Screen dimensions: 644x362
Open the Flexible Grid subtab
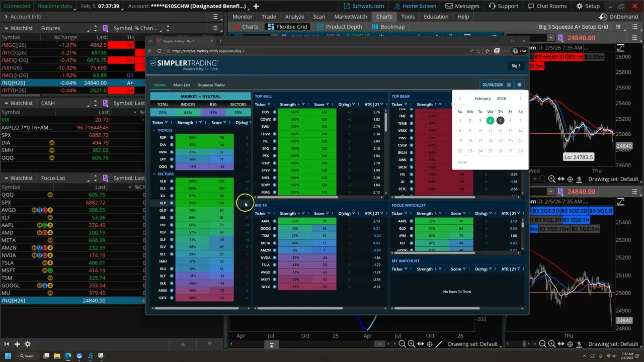[x=287, y=27]
